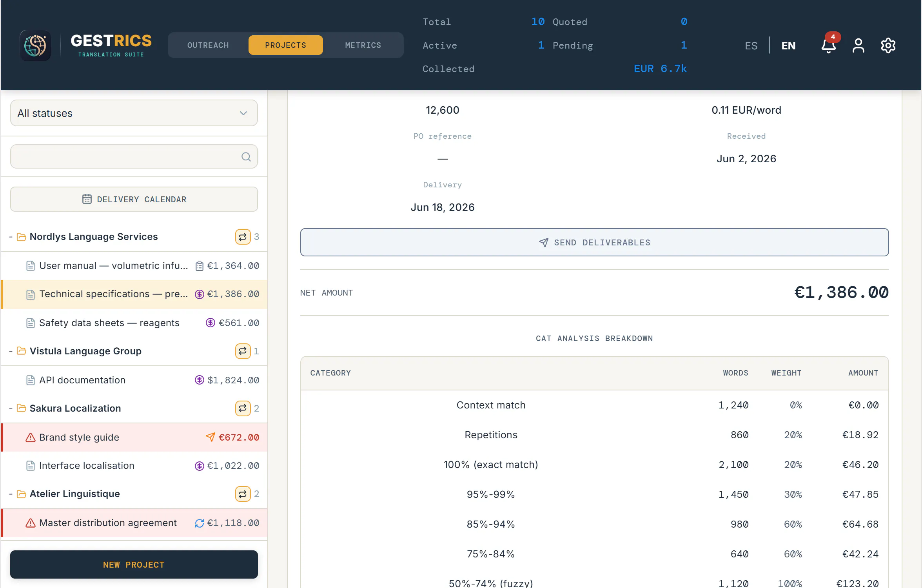This screenshot has height=588, width=922.
Task: Click the swap icon beside Atelier Linguistique
Action: [243, 494]
